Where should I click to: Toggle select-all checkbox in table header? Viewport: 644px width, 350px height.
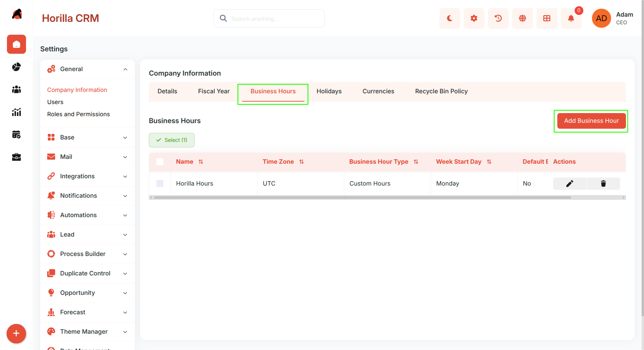[x=160, y=162]
